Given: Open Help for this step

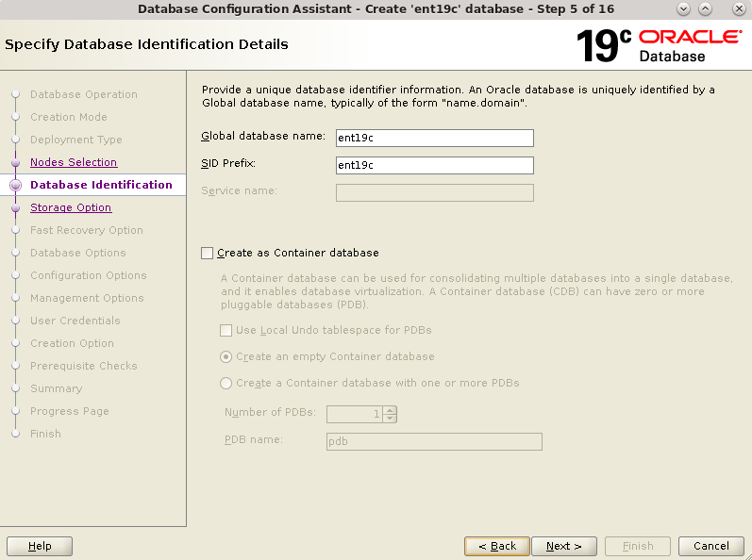Looking at the screenshot, I should click(40, 546).
